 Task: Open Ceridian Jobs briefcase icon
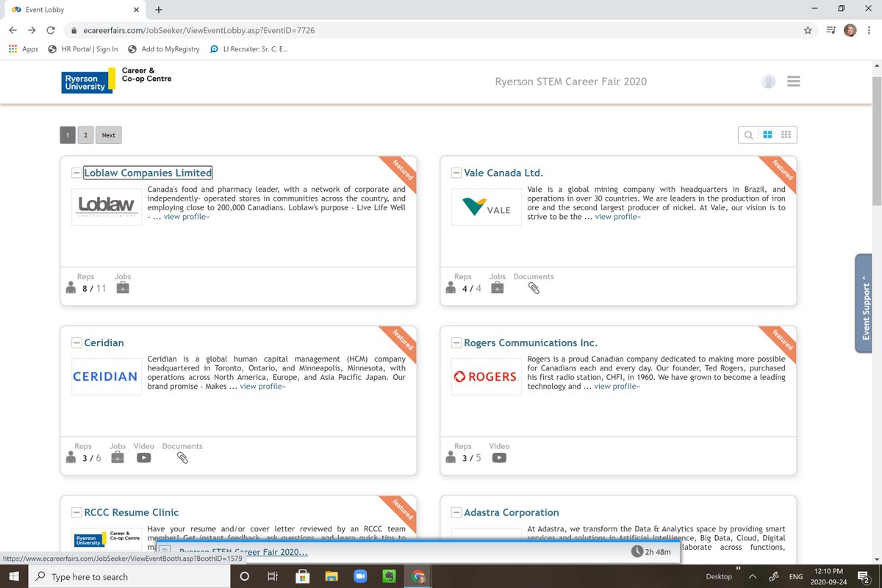117,458
